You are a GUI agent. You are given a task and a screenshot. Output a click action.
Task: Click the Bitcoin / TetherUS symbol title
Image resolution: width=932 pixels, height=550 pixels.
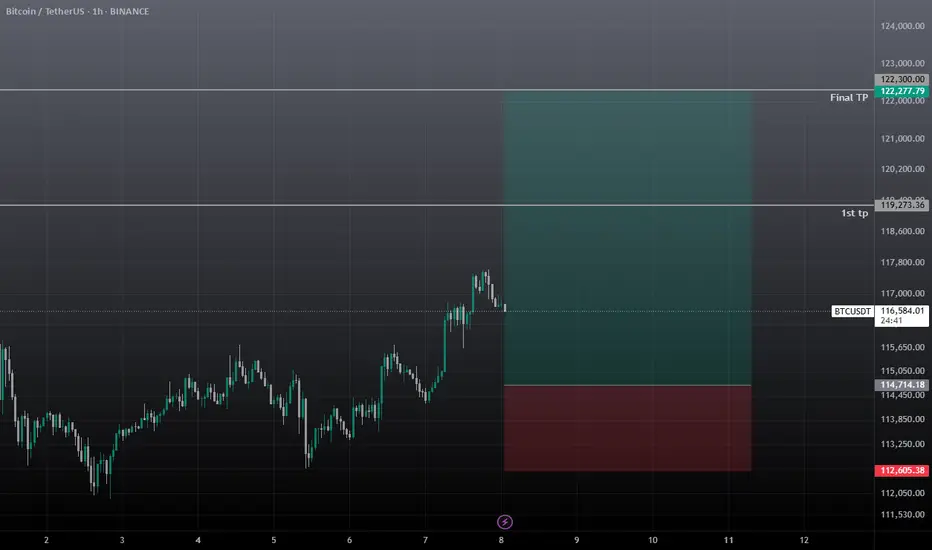tap(45, 11)
